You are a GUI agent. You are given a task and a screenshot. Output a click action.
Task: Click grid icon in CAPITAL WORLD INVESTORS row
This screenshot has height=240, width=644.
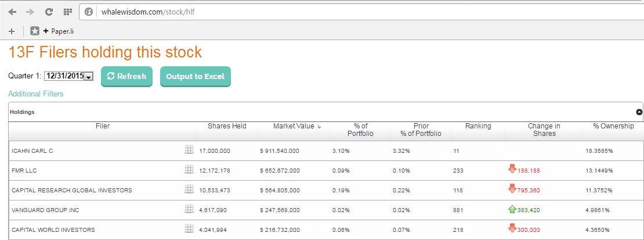click(x=189, y=228)
